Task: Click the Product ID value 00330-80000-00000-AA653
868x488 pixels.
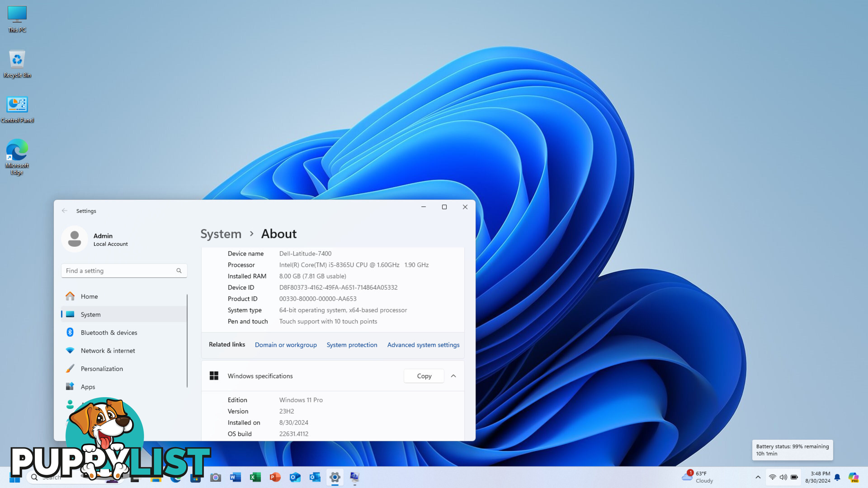Action: 318,299
